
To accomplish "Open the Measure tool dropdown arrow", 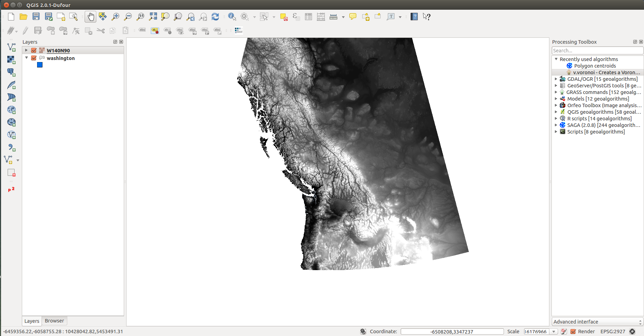I will point(343,17).
